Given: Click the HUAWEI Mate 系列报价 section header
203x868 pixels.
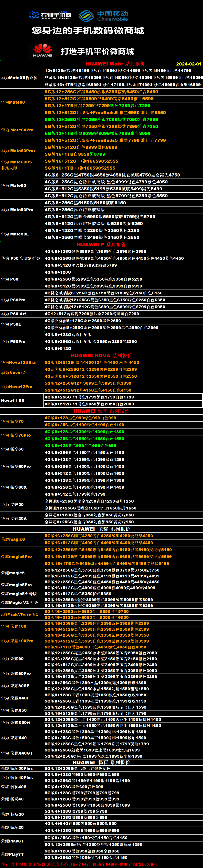Looking at the screenshot, I should (x=115, y=64).
